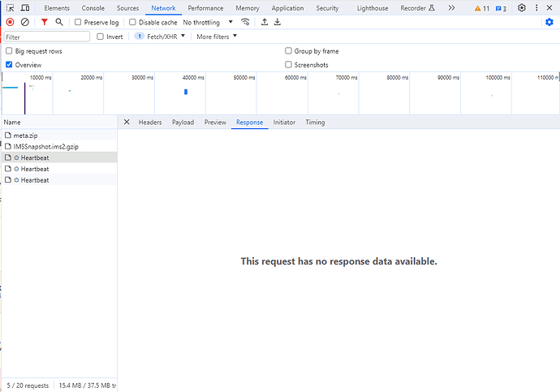Open the Preview detail tab
This screenshot has width=560, height=392.
(x=215, y=122)
